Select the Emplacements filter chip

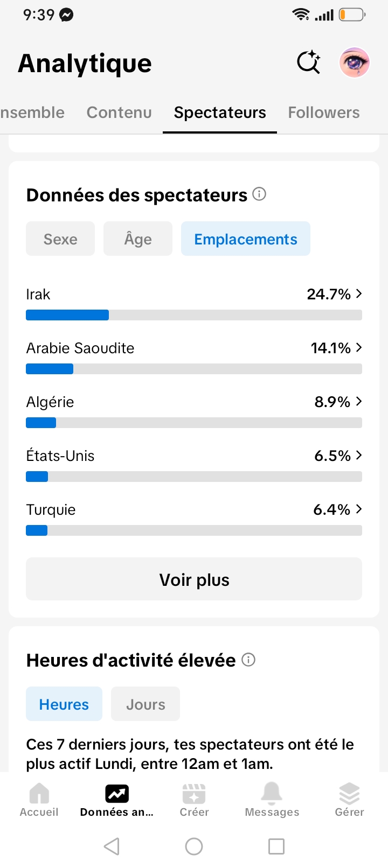coord(246,239)
